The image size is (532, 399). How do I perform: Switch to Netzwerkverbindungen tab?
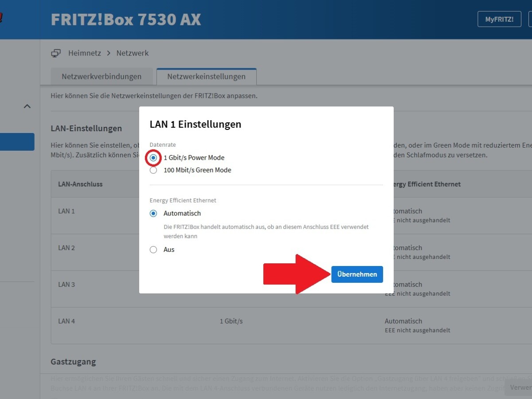102,76
